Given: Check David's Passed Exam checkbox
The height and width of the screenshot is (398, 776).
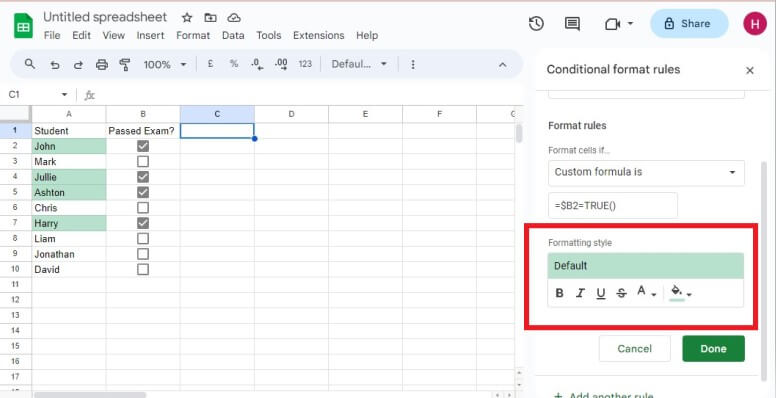Looking at the screenshot, I should 143,269.
